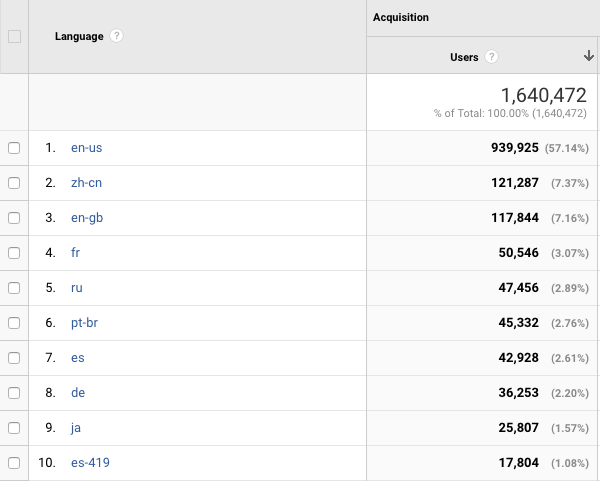
Task: Click the descending sort arrow in Users column
Action: [589, 56]
